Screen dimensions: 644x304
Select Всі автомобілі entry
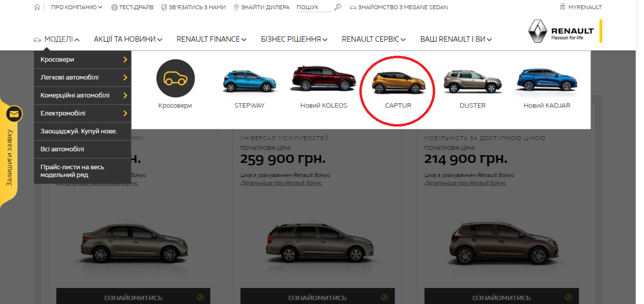[83, 149]
